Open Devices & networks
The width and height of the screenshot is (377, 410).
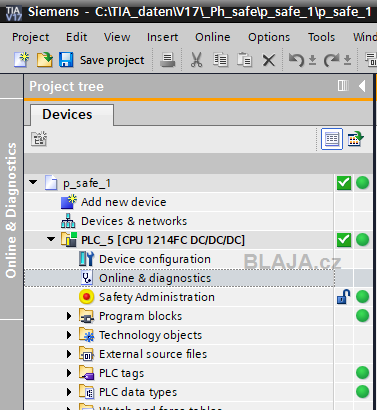(x=134, y=221)
